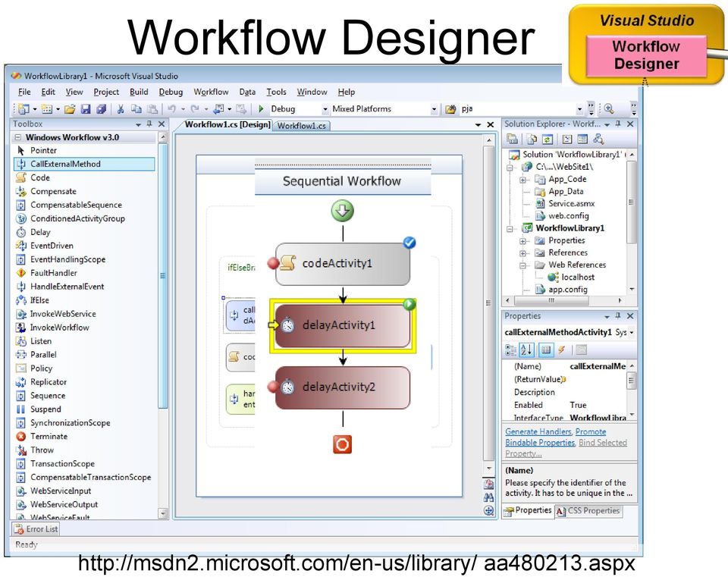Viewport: 728px width, 577px height.
Task: Click the Save All toolbar icon
Action: click(101, 109)
